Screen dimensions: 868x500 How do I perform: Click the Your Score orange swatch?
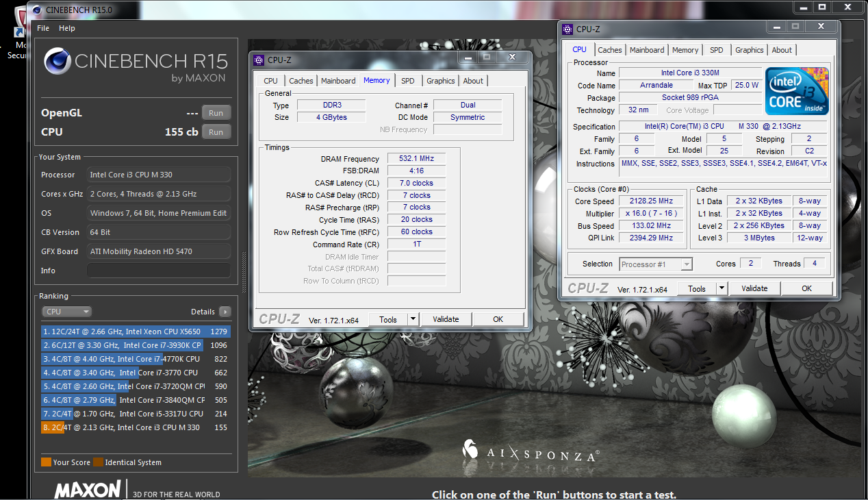click(x=46, y=462)
